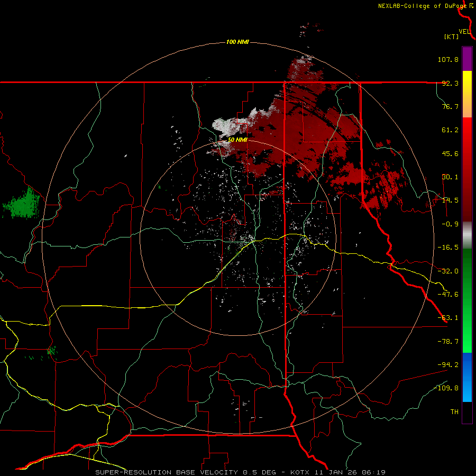This screenshot has height=476, width=476.
Task: Click the green segment of the color bar
Action: (467, 300)
